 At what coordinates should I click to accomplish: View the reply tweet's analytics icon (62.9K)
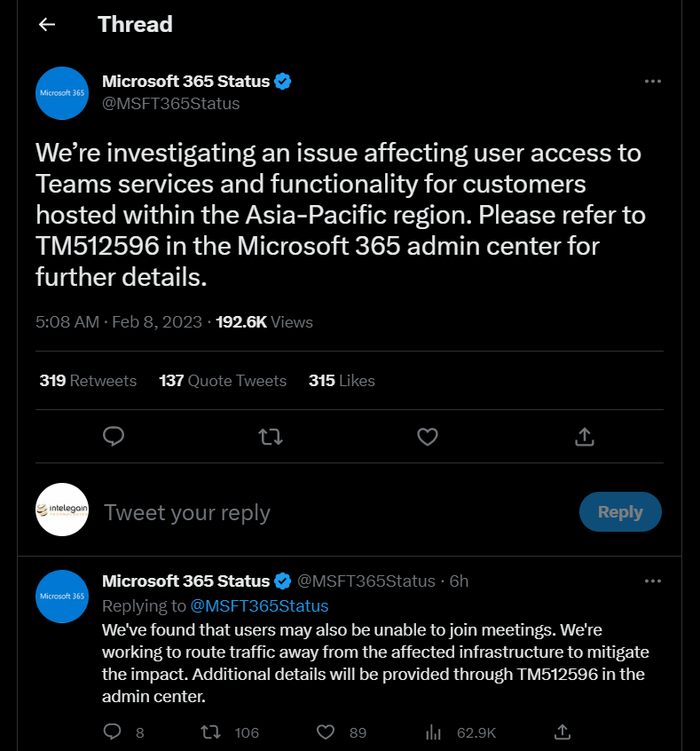[x=433, y=731]
